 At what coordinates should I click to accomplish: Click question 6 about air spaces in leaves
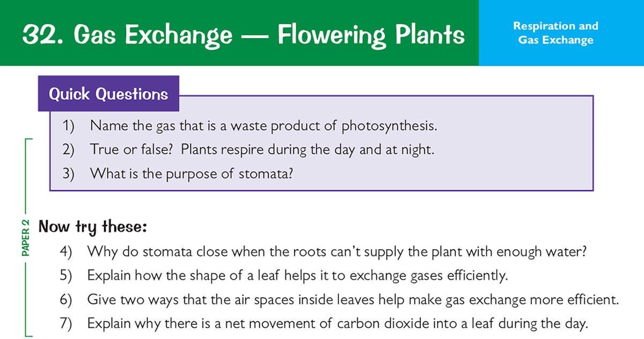point(353,300)
